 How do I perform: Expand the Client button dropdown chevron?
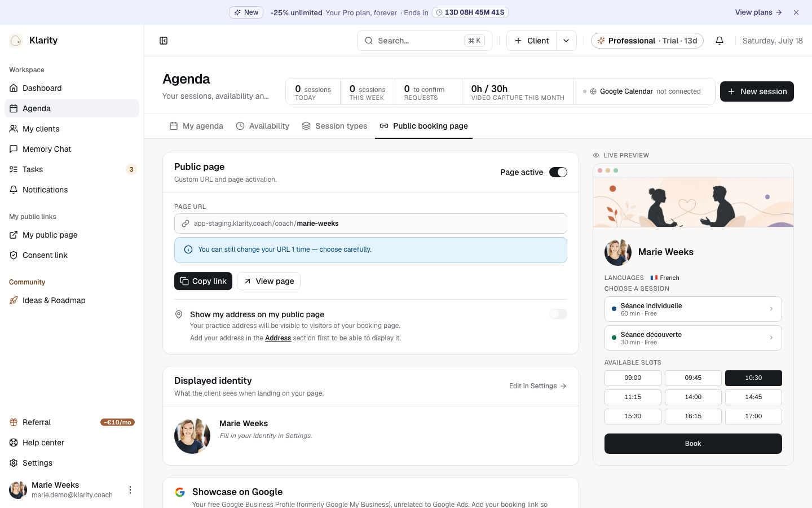pyautogui.click(x=566, y=41)
